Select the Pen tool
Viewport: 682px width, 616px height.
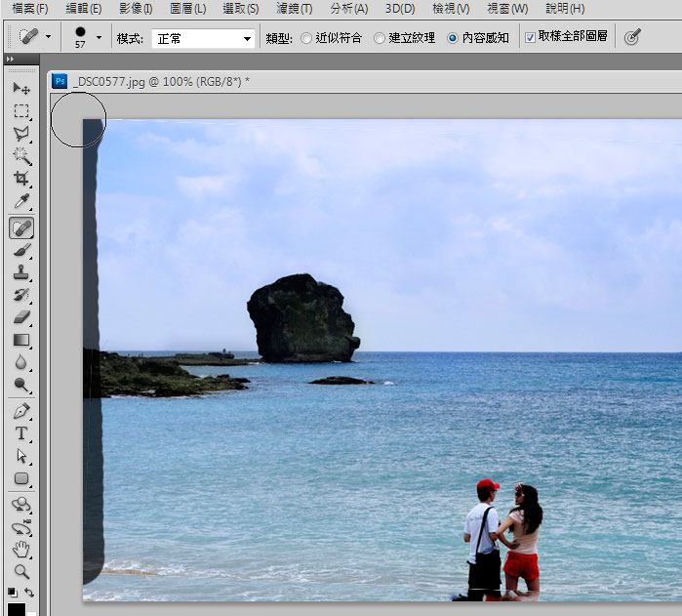(x=20, y=411)
